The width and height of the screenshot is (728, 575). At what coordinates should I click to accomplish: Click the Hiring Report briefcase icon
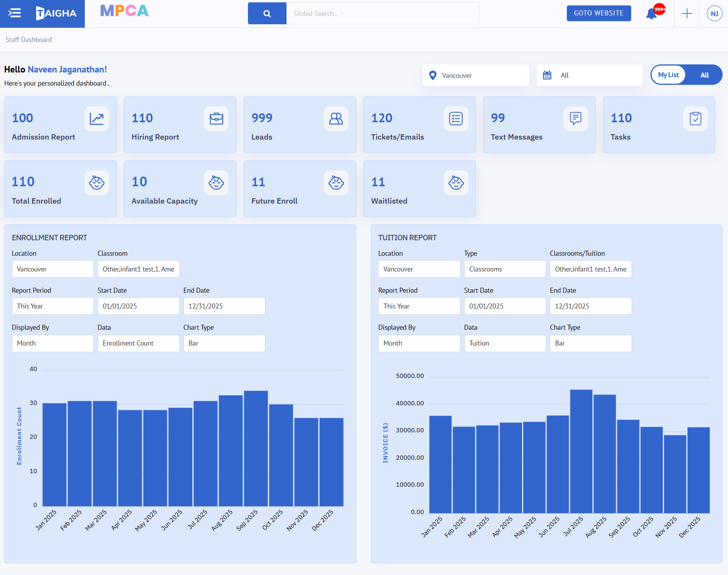click(216, 119)
